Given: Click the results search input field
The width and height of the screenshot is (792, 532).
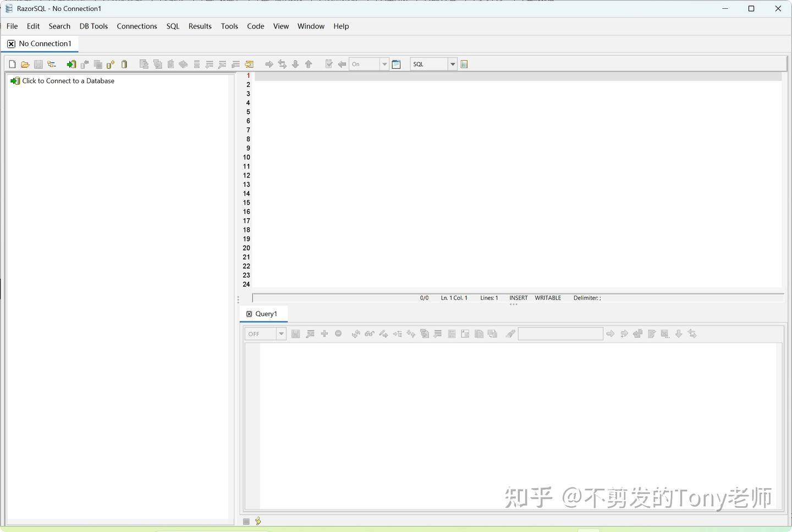Looking at the screenshot, I should 560,334.
